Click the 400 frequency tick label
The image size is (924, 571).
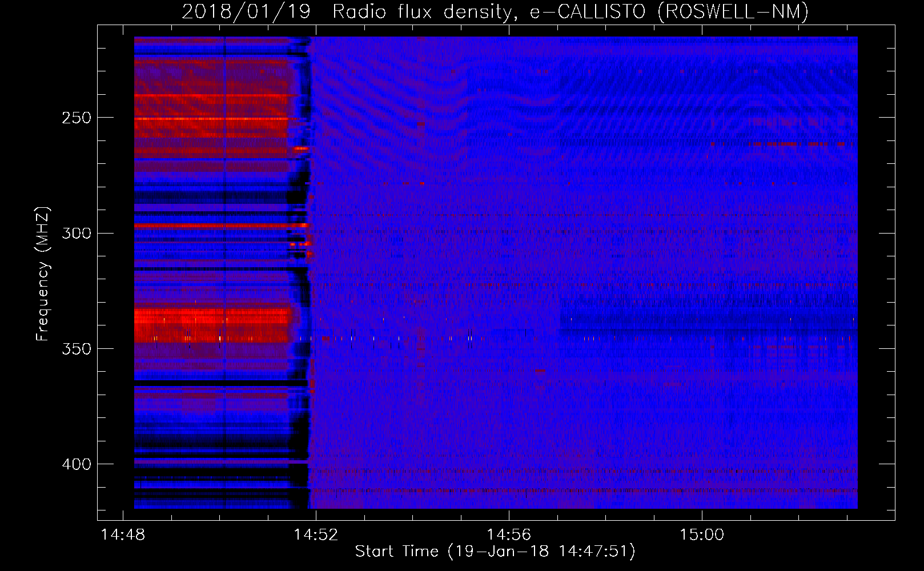(77, 464)
